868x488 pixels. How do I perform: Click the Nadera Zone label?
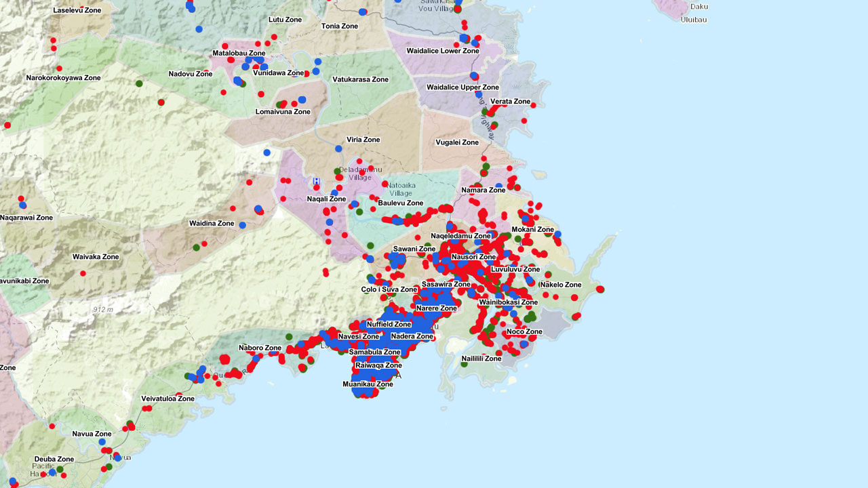pos(412,336)
